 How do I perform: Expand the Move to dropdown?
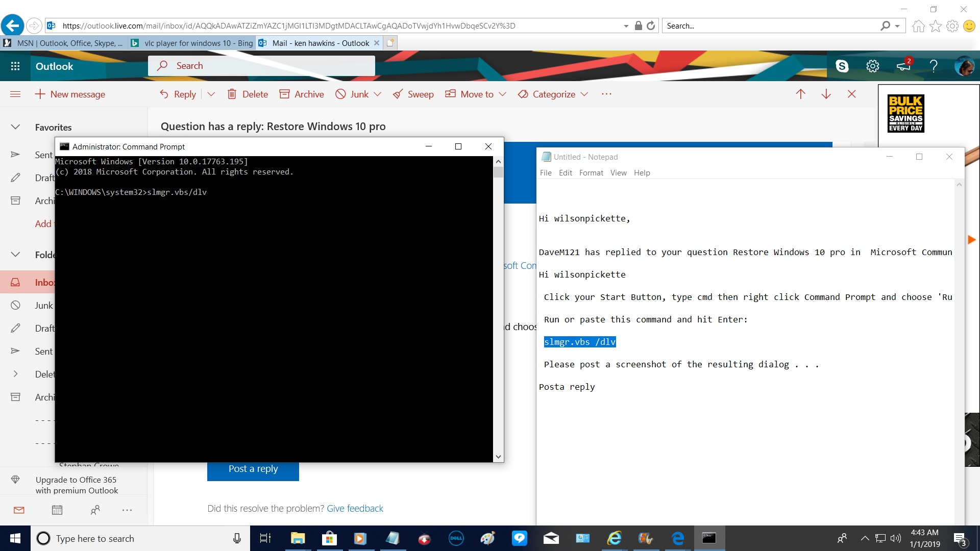[502, 94]
